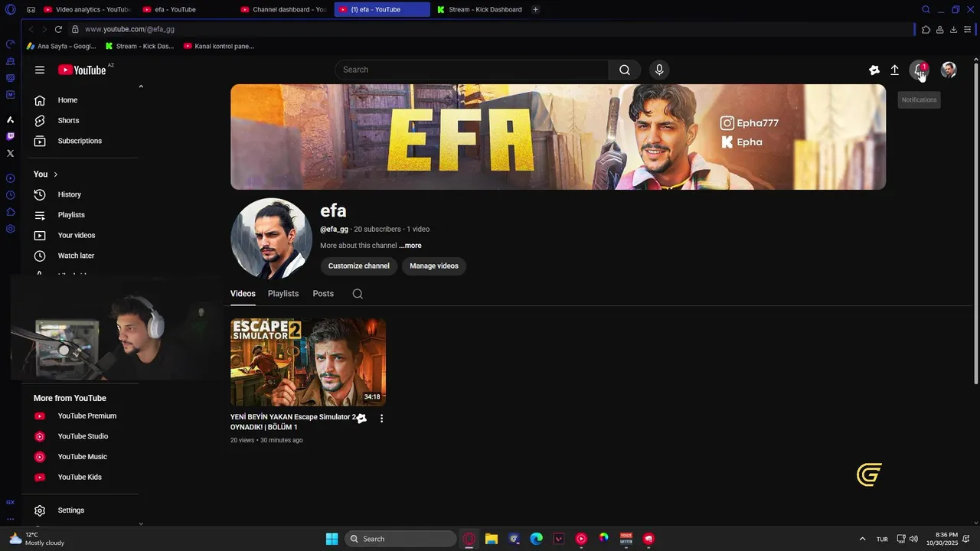Click the search magnifier button
Screen dimensions: 980x551
(625, 70)
